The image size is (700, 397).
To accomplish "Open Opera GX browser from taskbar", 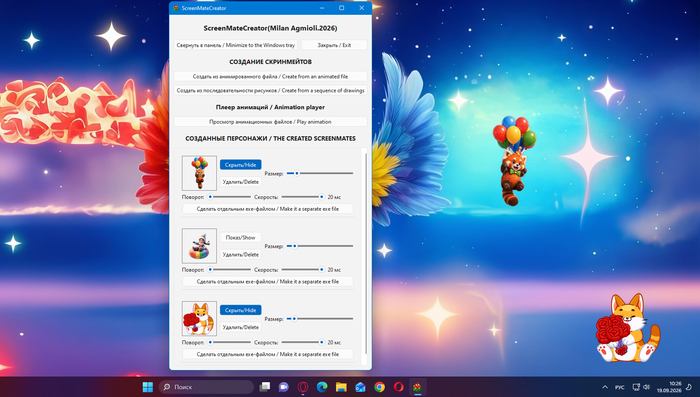I will coord(303,387).
